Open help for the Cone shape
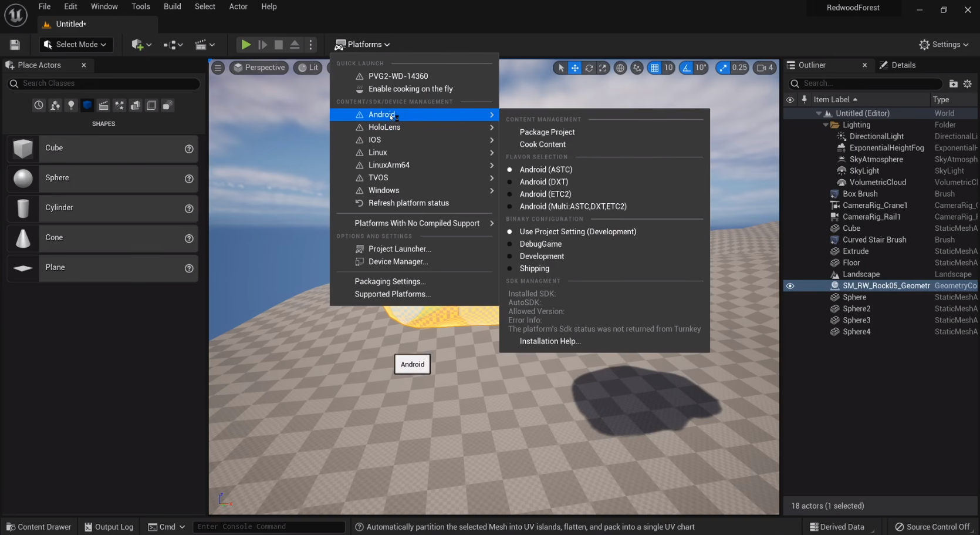 pyautogui.click(x=189, y=238)
